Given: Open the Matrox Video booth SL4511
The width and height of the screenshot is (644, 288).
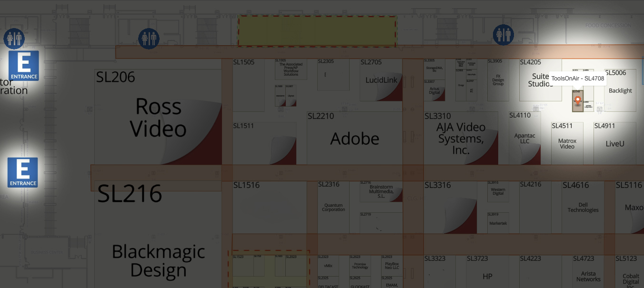Looking at the screenshot, I should point(567,143).
